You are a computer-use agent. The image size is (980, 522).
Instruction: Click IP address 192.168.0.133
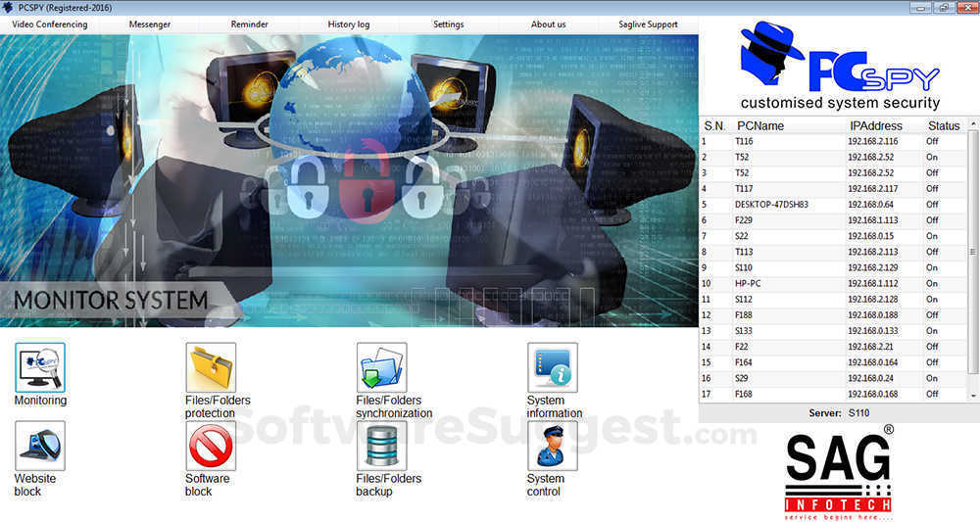point(872,331)
